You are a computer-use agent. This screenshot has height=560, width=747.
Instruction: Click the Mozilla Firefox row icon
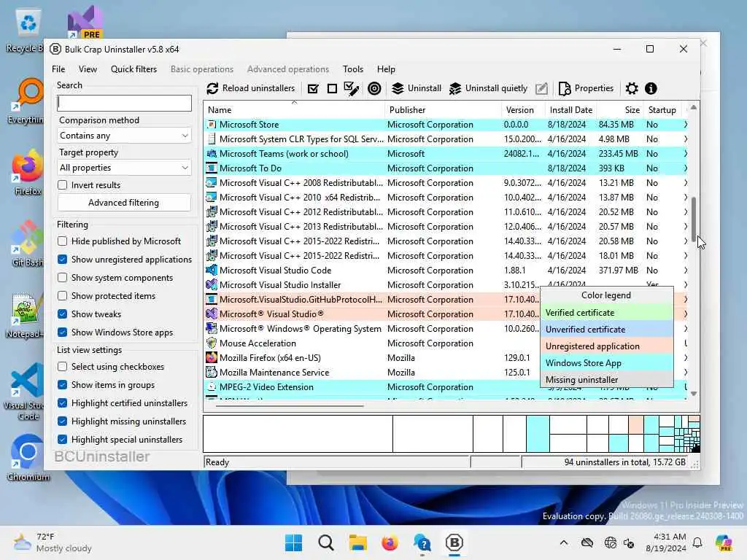[212, 357]
